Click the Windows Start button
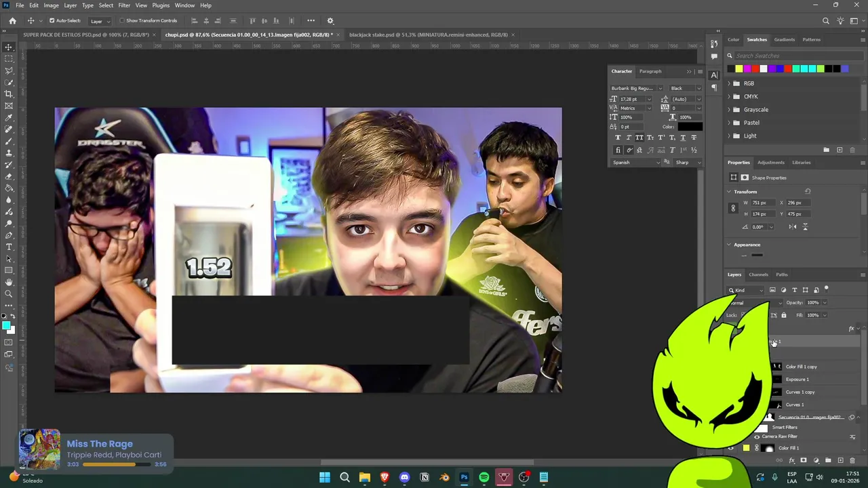 coord(325,477)
